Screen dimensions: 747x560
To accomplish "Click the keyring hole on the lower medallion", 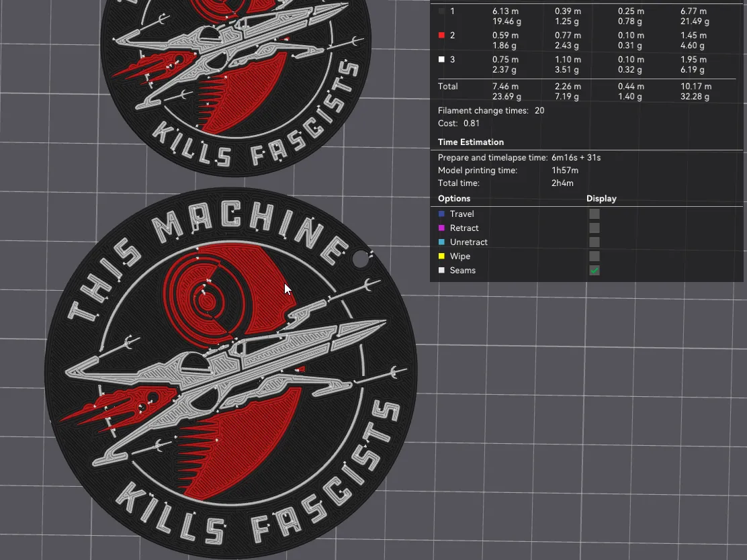I will pyautogui.click(x=361, y=259).
